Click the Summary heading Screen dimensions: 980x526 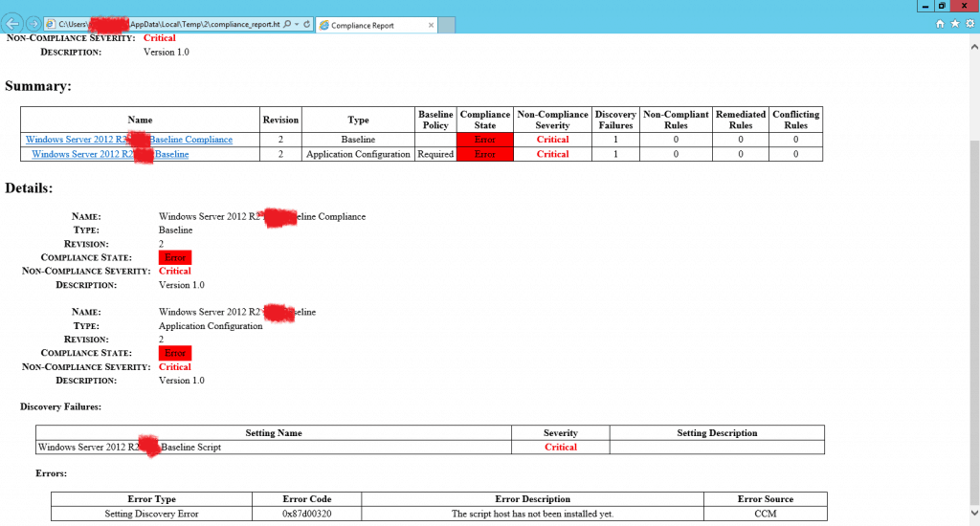pos(38,86)
